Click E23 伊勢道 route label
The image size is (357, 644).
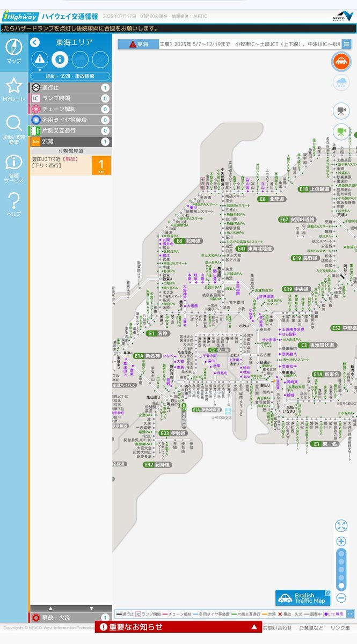[x=172, y=433]
